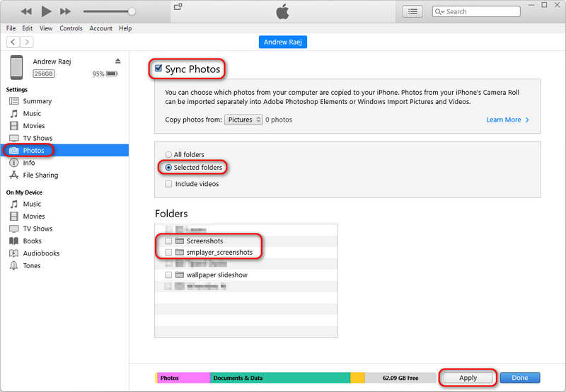Open Movies under Settings
This screenshot has height=392, width=566.
coord(34,126)
